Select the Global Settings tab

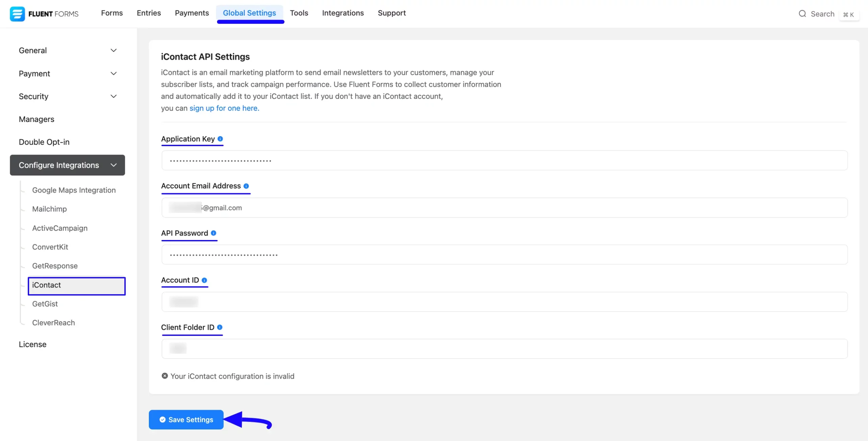[250, 13]
